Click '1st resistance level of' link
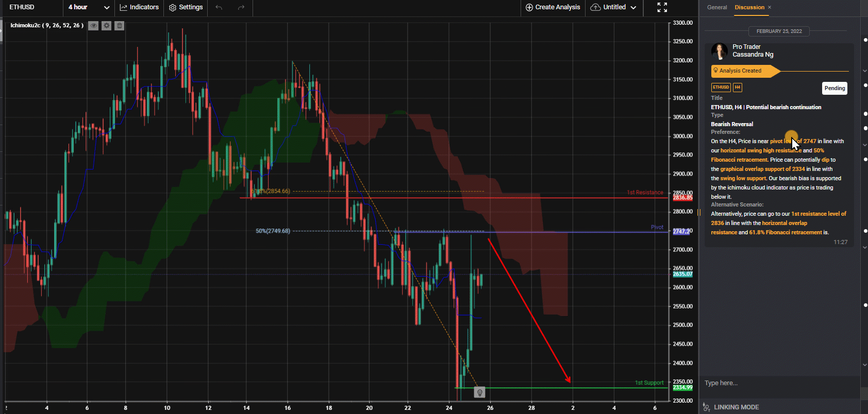Screen dimensions: 868x414 (819, 214)
